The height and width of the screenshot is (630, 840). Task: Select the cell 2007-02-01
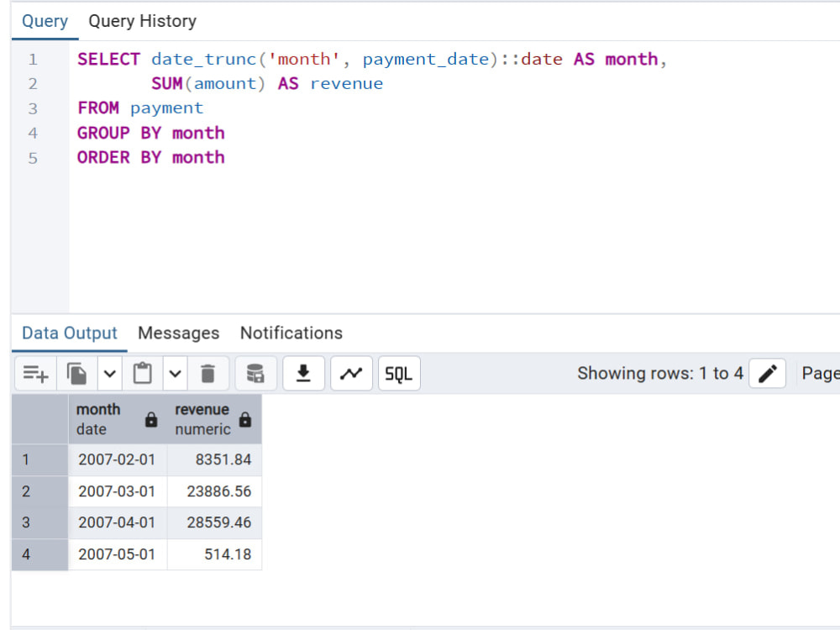pos(118,459)
